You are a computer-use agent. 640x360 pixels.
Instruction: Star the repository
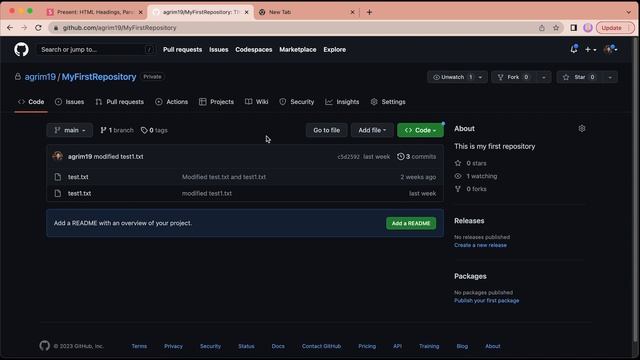[x=579, y=77]
